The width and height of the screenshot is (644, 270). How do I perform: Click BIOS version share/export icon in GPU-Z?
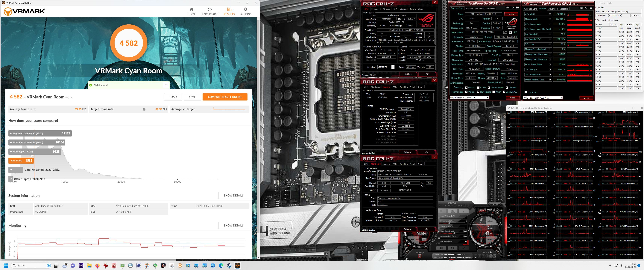505,32
